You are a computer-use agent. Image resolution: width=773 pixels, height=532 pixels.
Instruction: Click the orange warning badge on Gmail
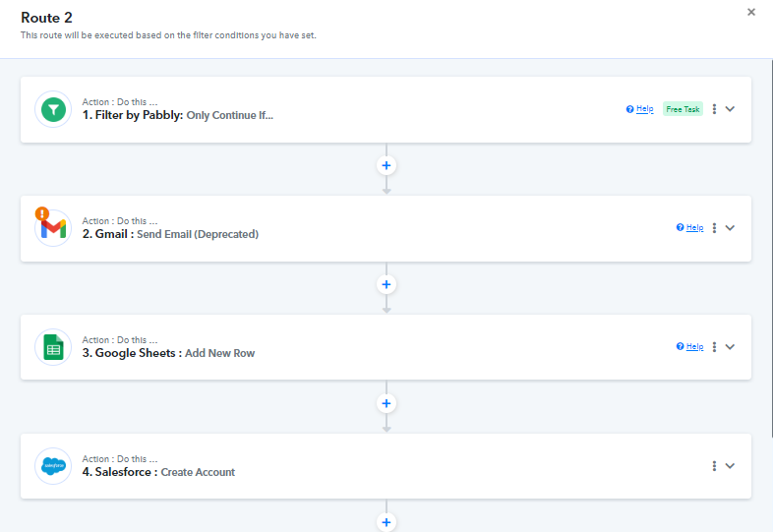42,213
